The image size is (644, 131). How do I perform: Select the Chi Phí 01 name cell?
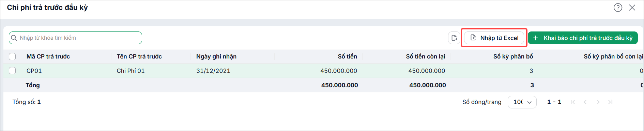(x=131, y=71)
